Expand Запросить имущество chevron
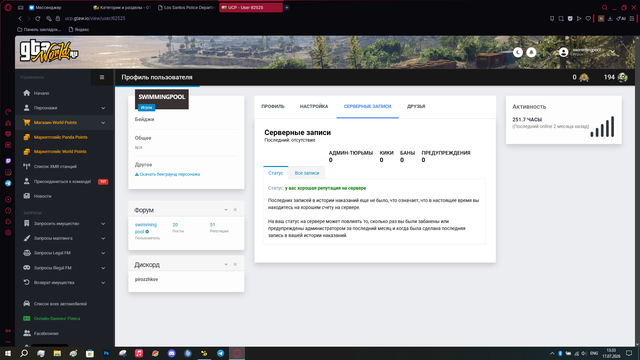 click(103, 224)
